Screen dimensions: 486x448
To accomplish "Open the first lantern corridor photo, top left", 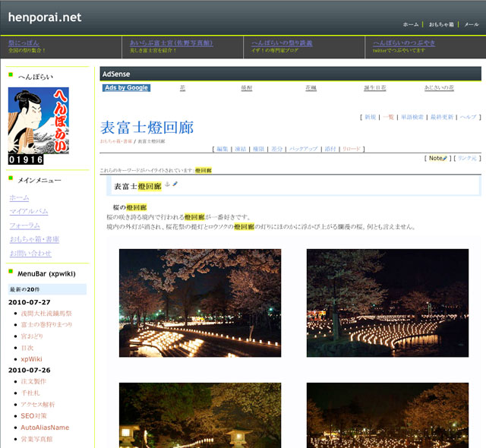I will pos(200,303).
